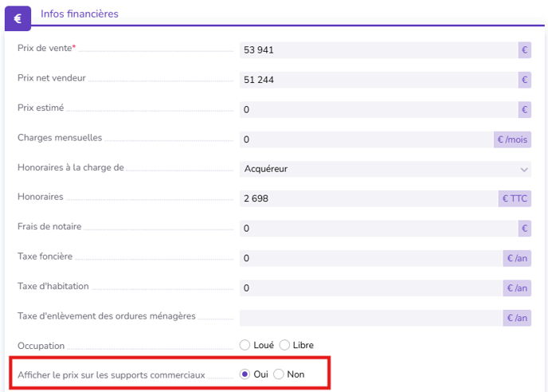Click the Prix estimé input field

coord(378,110)
